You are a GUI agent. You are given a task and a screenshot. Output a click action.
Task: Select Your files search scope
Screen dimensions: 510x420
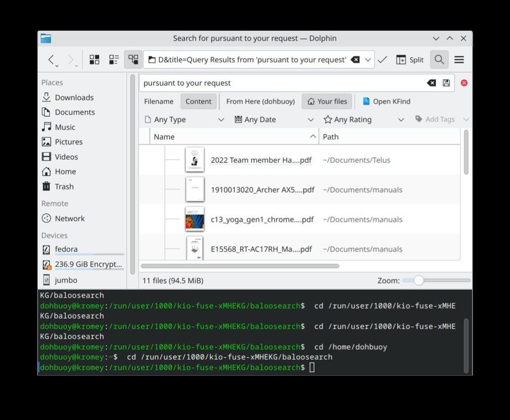327,101
